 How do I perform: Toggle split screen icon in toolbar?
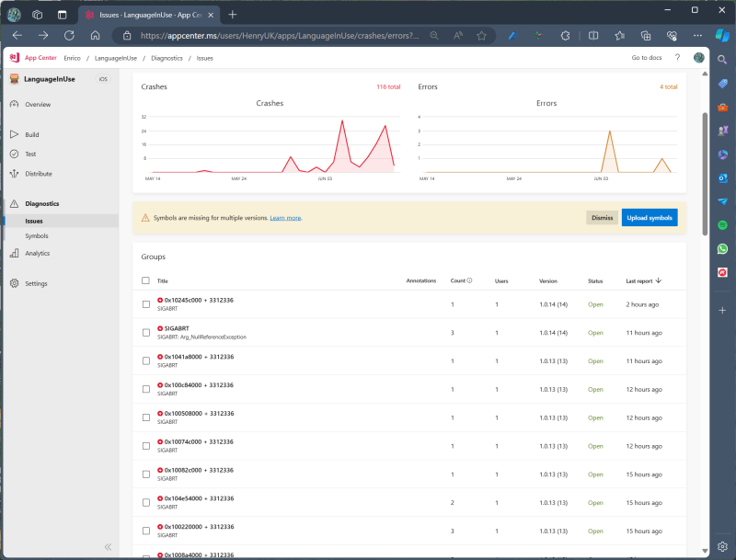[x=593, y=36]
